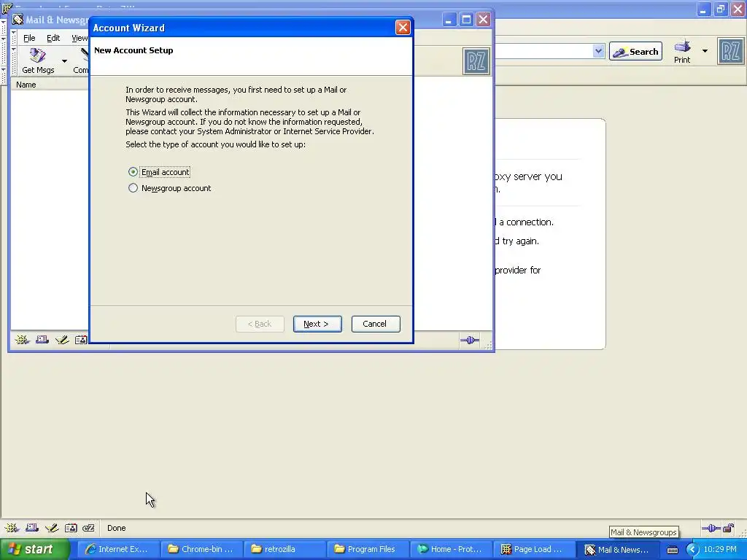Image resolution: width=747 pixels, height=560 pixels.
Task: Maximize the Mail & Newsgroups window
Action: tap(466, 20)
